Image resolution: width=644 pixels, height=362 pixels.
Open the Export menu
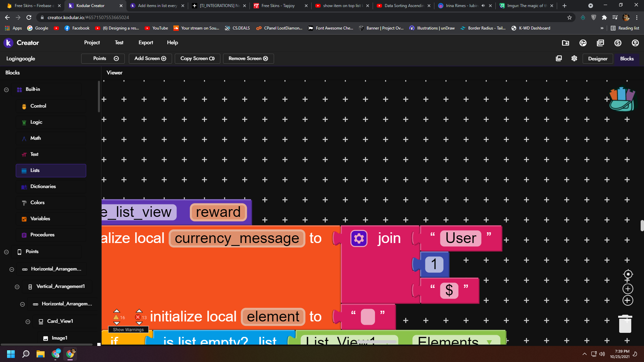click(x=146, y=43)
